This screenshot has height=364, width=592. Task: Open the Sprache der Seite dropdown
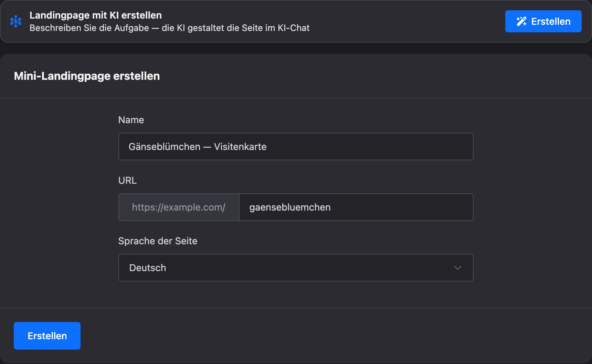pos(296,268)
